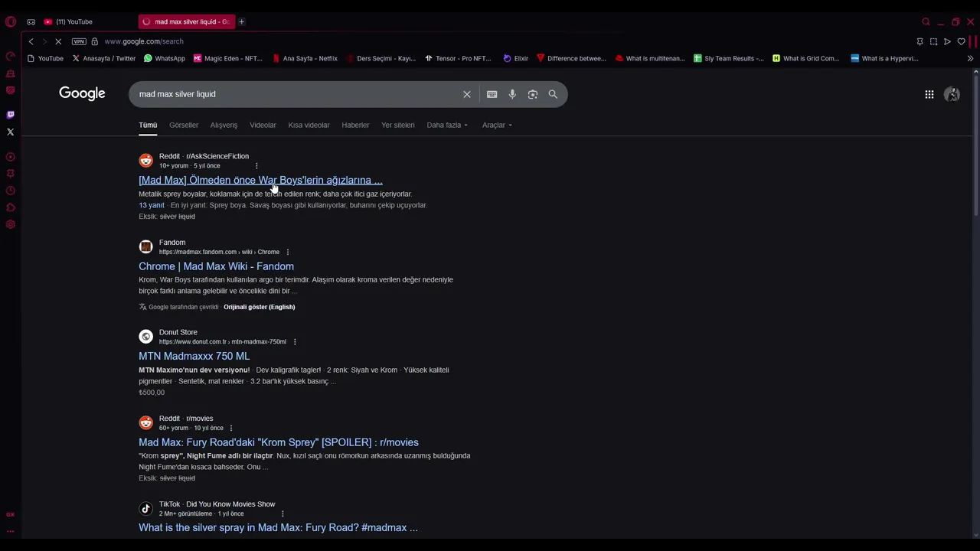Screen dimensions: 980x551
Task: Select the Tümü search tab
Action: point(148,125)
